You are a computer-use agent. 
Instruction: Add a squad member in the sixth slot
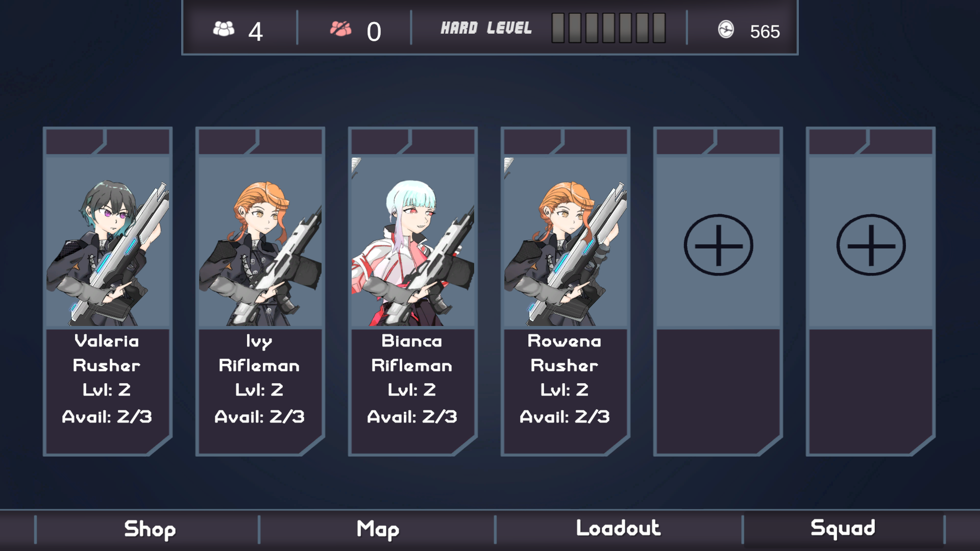[x=871, y=245]
